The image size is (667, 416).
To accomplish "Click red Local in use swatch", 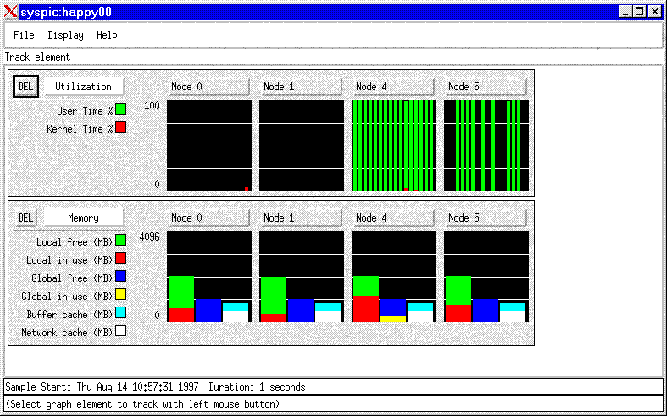I will coord(120,259).
